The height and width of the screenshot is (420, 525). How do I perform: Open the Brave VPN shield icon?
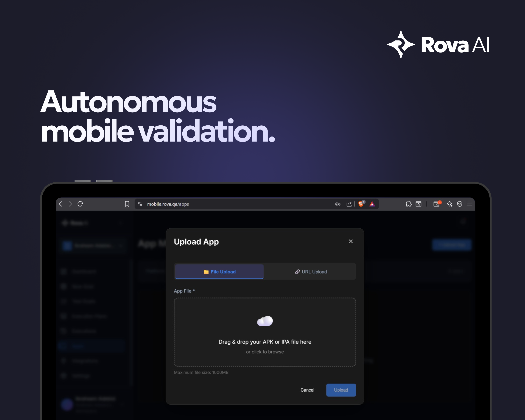click(x=459, y=204)
